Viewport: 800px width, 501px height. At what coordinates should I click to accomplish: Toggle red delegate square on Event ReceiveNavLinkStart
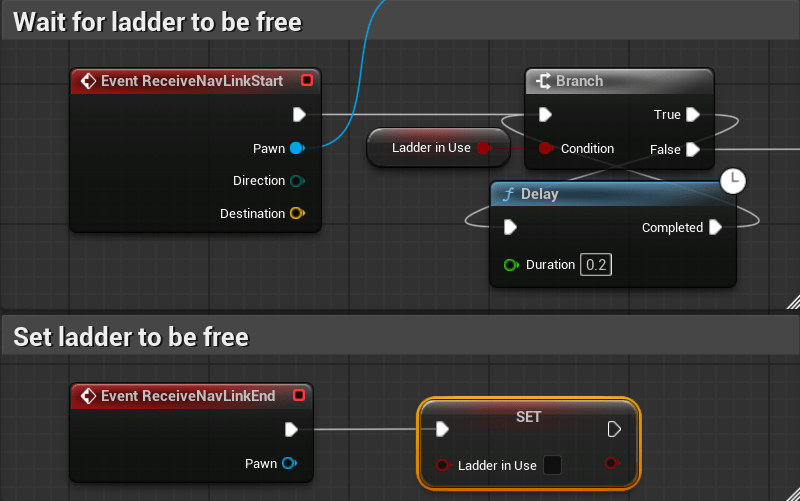pyautogui.click(x=307, y=81)
